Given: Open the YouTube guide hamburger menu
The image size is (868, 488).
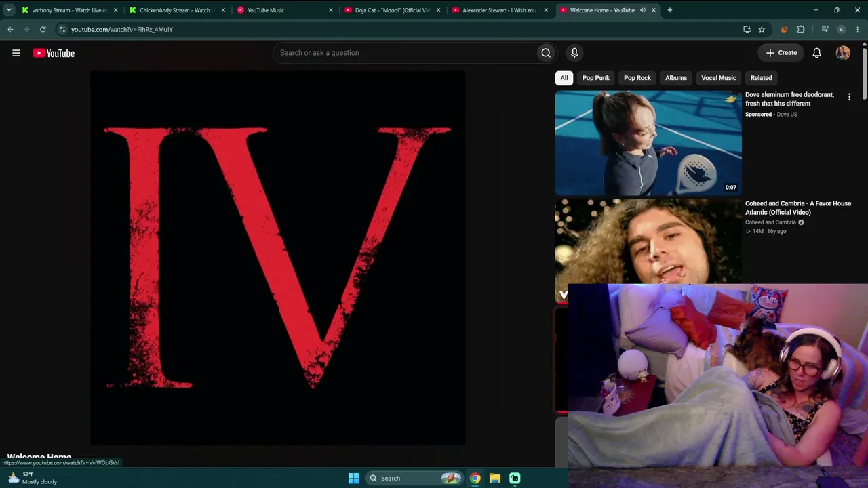Looking at the screenshot, I should 16,53.
